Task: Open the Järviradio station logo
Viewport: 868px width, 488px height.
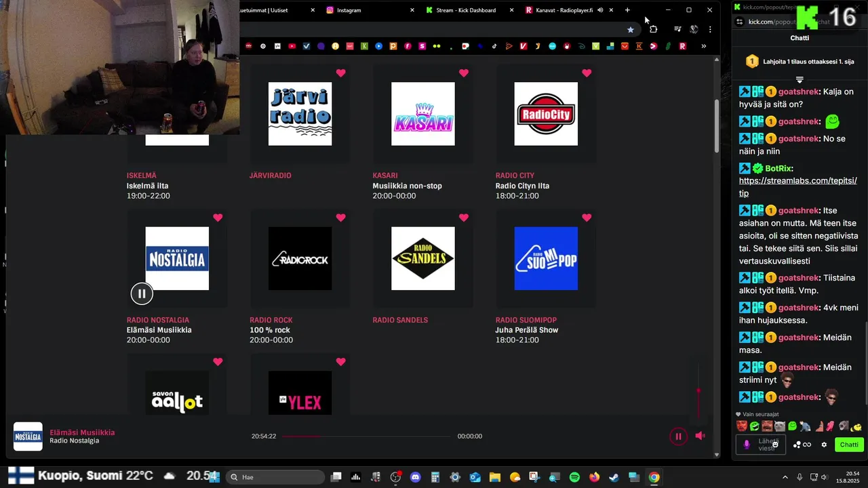Action: pyautogui.click(x=300, y=114)
